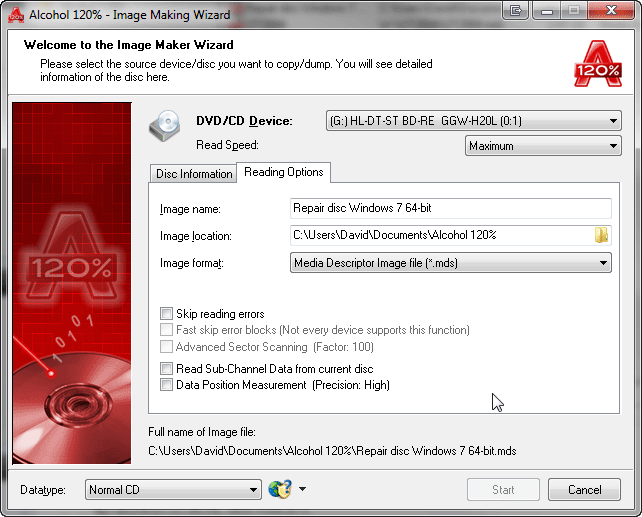Open the DVD/CD Device dropdown
Screen dimensions: 642x517
[x=474, y=121]
